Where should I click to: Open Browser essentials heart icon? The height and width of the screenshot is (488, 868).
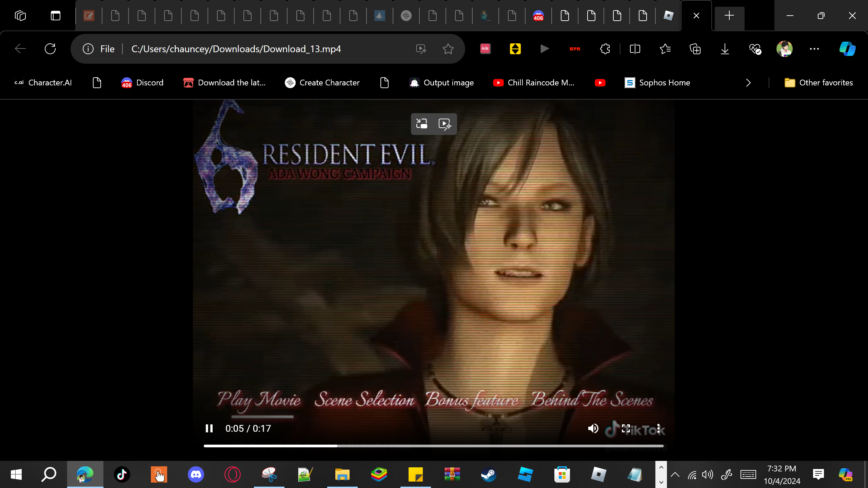pos(755,49)
